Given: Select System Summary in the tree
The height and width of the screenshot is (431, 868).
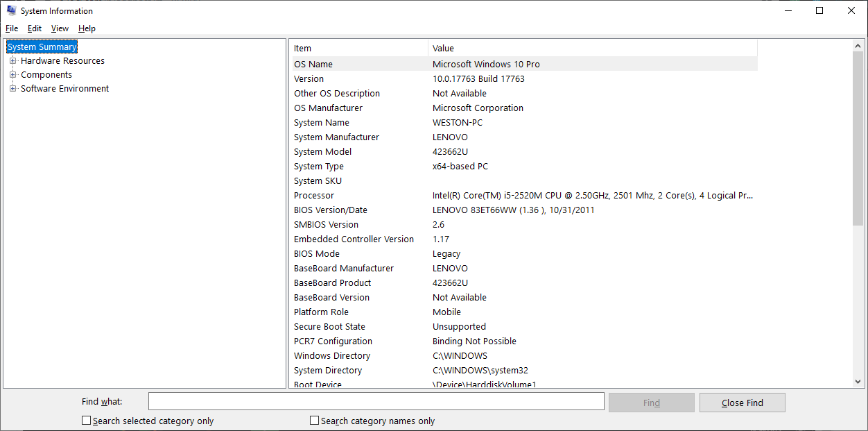Looking at the screenshot, I should [x=42, y=47].
